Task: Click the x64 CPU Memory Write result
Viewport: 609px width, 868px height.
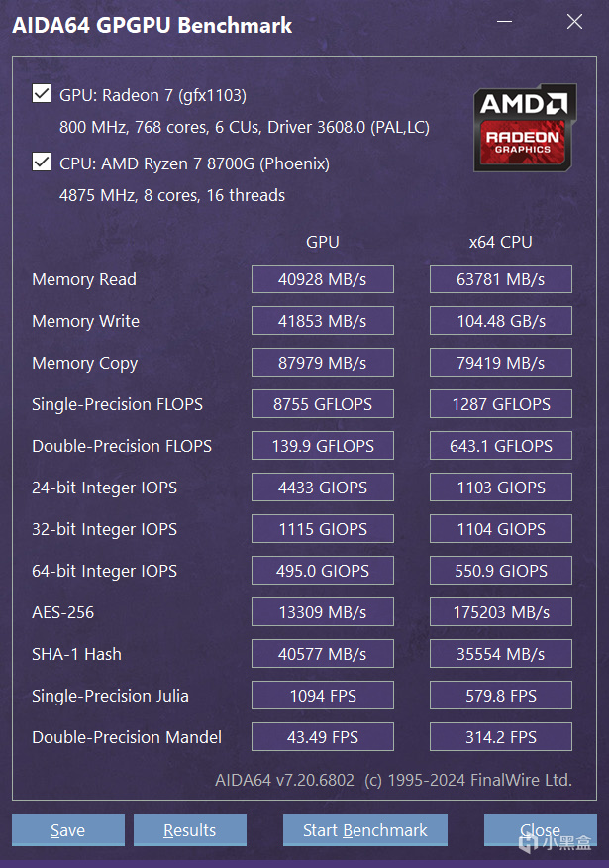Action: pyautogui.click(x=500, y=321)
